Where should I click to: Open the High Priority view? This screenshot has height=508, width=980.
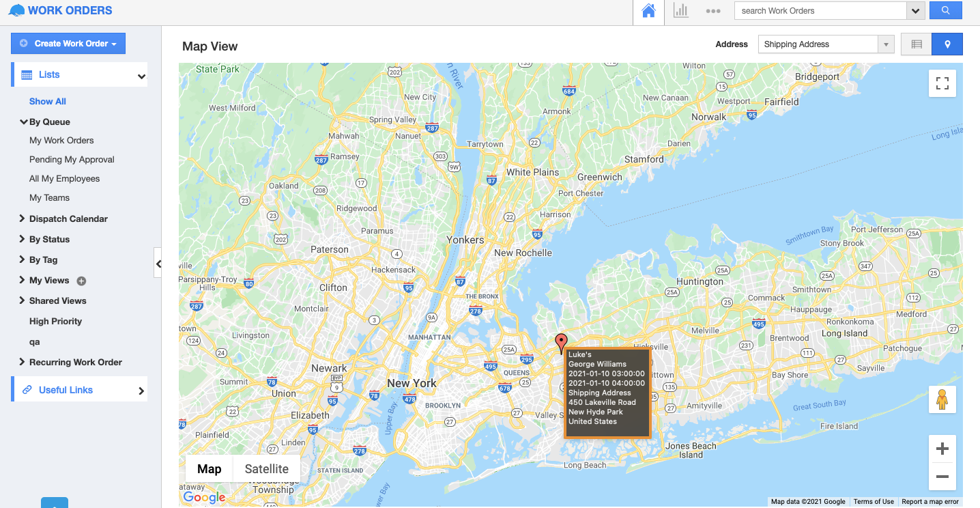tap(55, 321)
